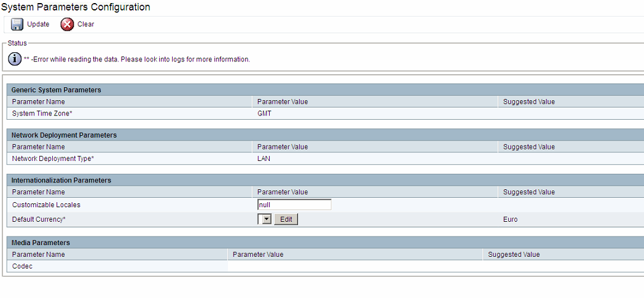Click the error message in Status panel
This screenshot has height=298, width=644.
(x=137, y=59)
